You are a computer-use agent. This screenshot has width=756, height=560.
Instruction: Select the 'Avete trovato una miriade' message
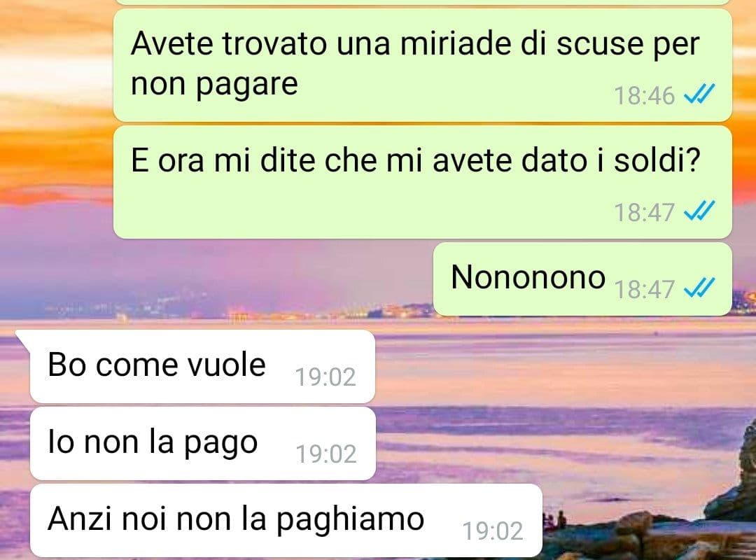coord(422,65)
